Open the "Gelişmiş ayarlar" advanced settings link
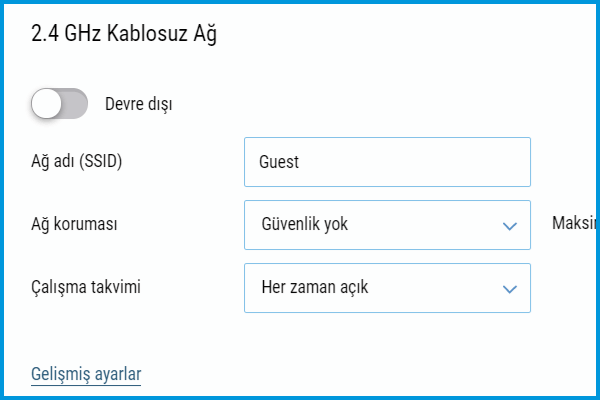 (86, 374)
